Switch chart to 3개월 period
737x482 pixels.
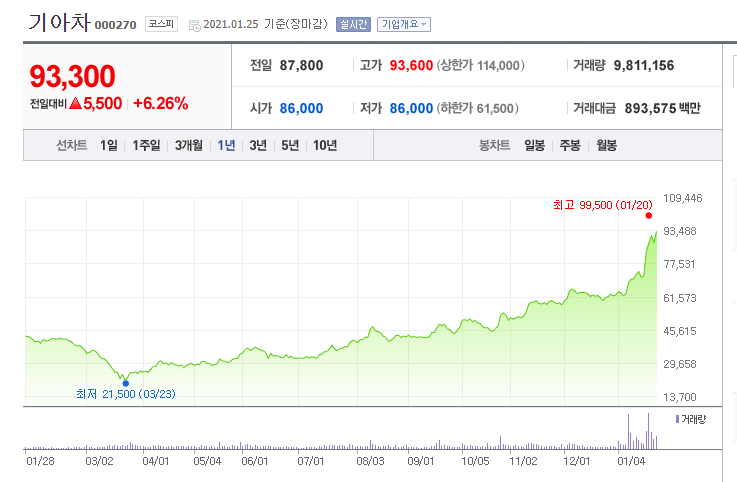[x=189, y=145]
